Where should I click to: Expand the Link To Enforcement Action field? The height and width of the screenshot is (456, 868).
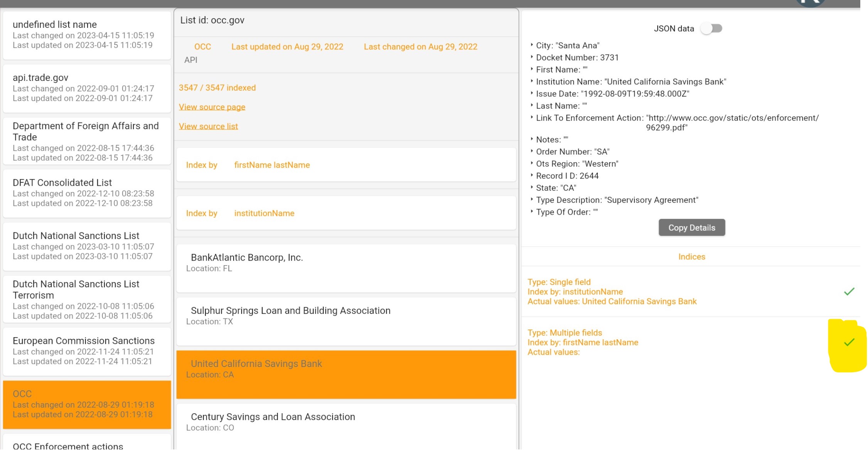532,118
